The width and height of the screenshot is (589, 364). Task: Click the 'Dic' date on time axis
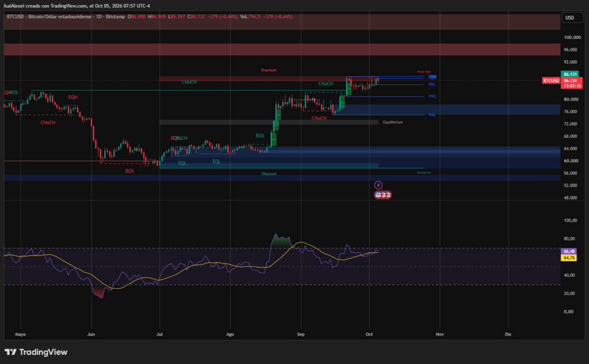(x=508, y=334)
